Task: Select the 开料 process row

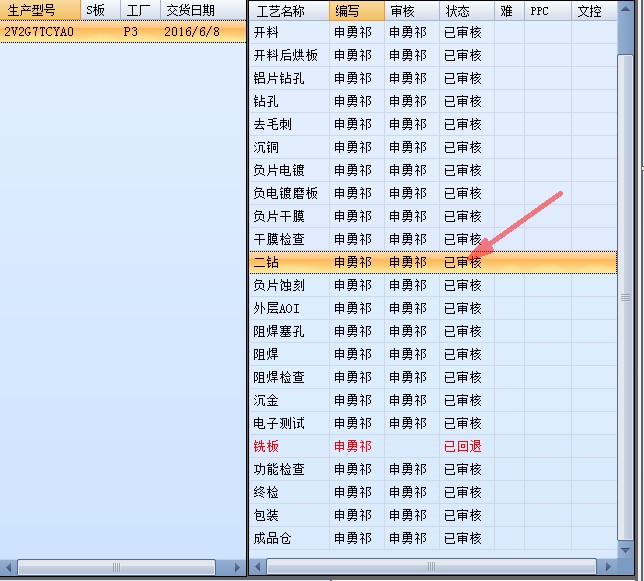Action: click(x=433, y=32)
